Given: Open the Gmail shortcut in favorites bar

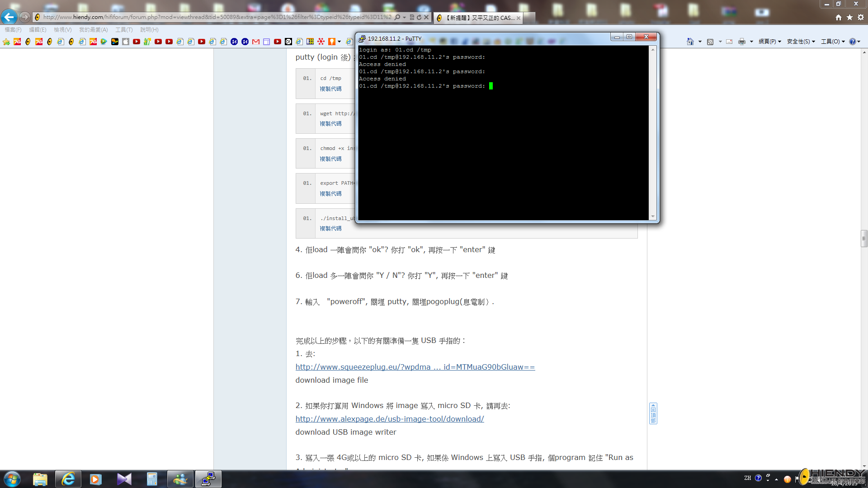Looking at the screenshot, I should click(x=256, y=42).
